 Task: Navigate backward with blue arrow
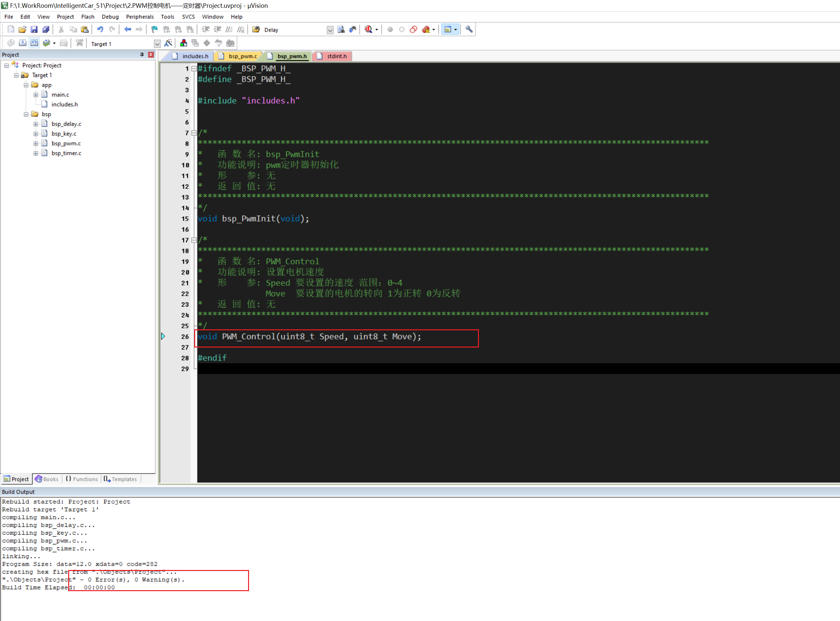pyautogui.click(x=128, y=30)
